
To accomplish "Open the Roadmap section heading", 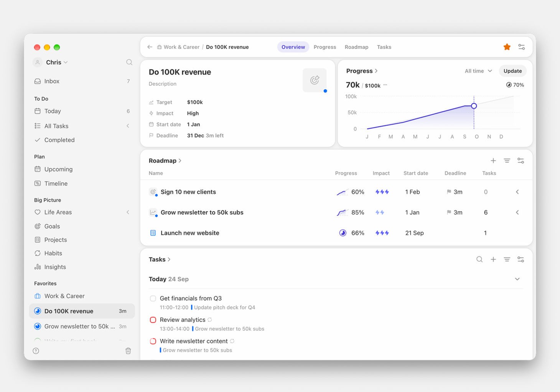I will point(165,161).
